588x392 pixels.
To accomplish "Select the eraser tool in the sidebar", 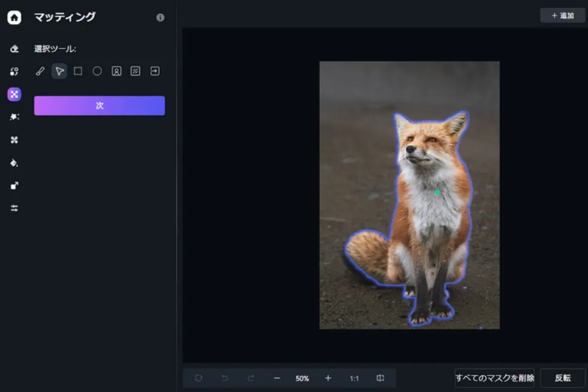I will 14,49.
